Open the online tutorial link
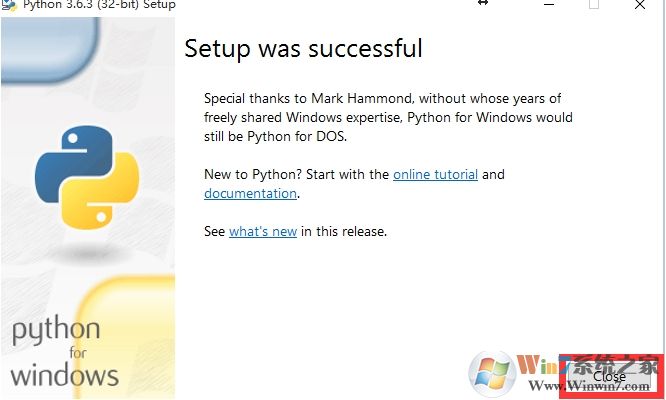This screenshot has width=666, height=400. 435,174
